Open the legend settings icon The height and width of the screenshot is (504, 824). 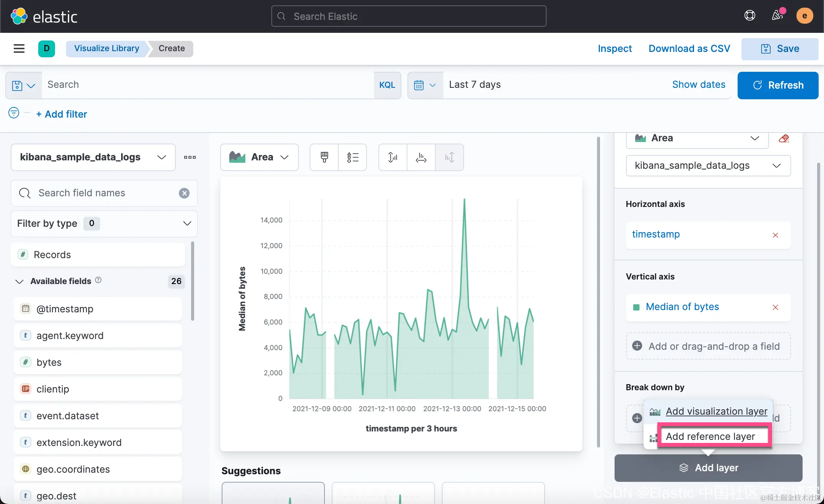point(352,157)
